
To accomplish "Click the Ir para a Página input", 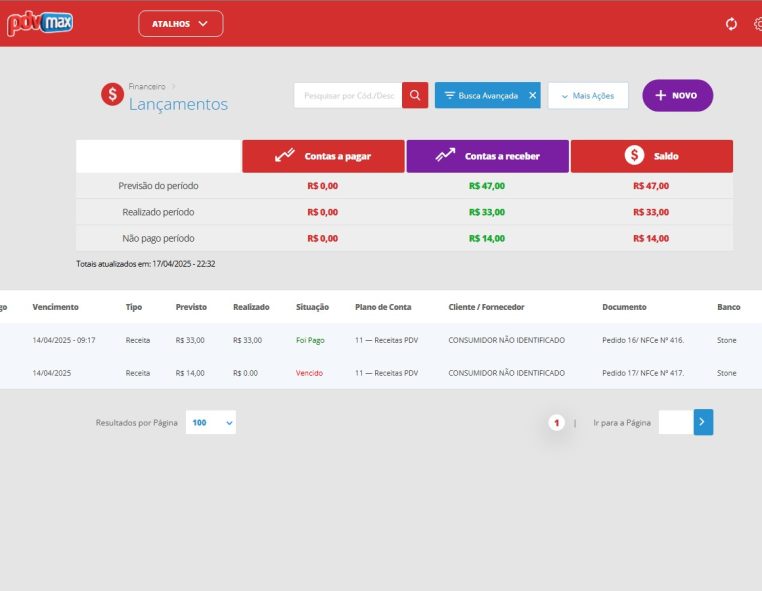I will (674, 423).
